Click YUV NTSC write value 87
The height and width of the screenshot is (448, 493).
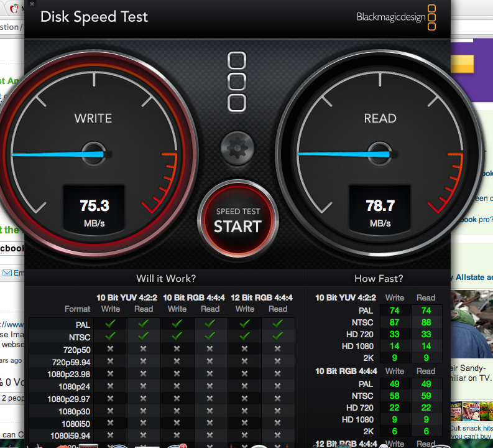tap(394, 322)
